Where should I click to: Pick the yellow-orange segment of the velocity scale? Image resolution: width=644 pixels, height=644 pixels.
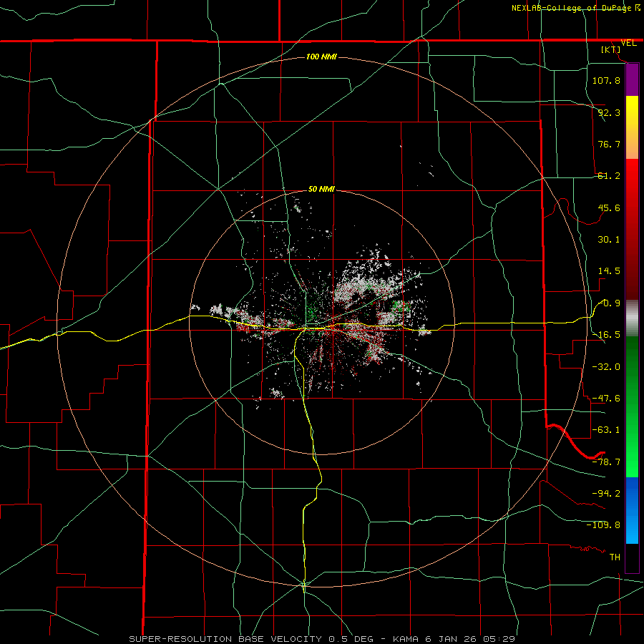click(x=632, y=127)
